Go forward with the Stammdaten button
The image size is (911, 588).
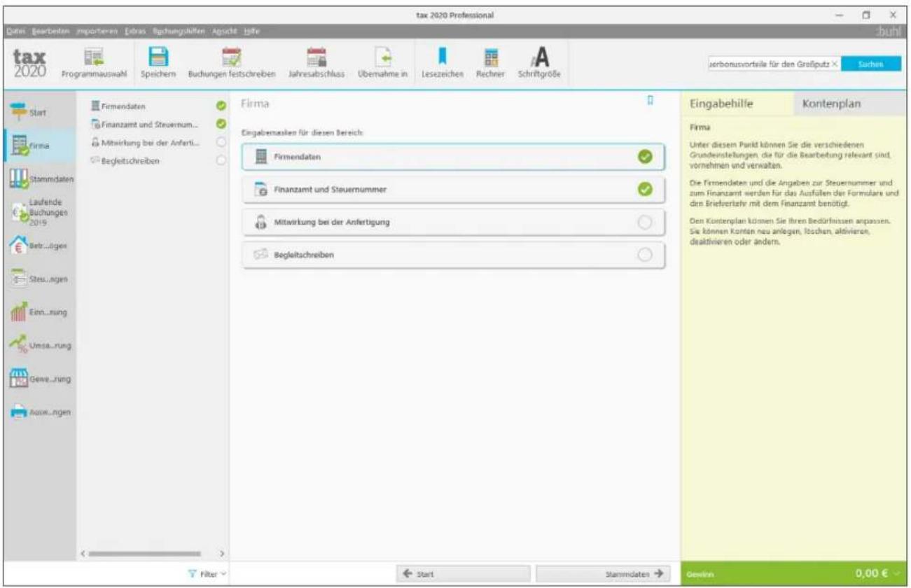coord(603,573)
